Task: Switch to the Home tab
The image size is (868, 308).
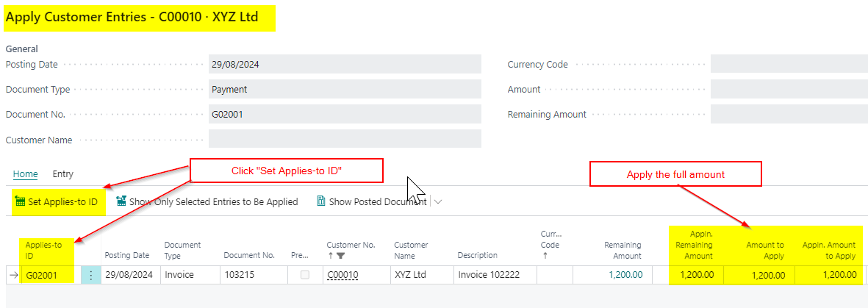Action: [25, 174]
